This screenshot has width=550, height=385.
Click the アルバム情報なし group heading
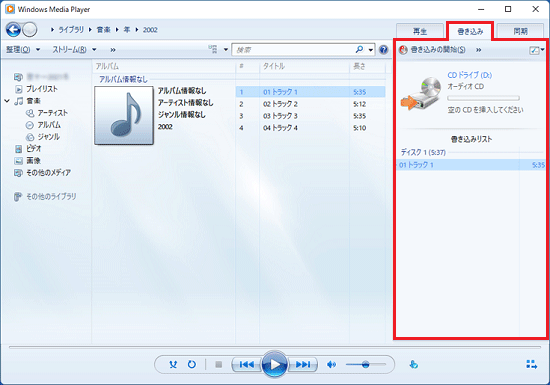click(x=123, y=80)
